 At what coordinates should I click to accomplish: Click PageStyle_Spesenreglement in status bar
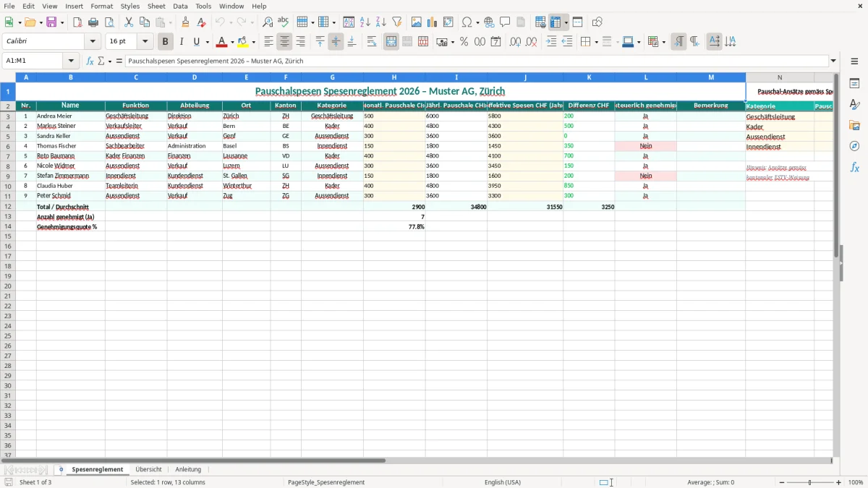pyautogui.click(x=326, y=482)
